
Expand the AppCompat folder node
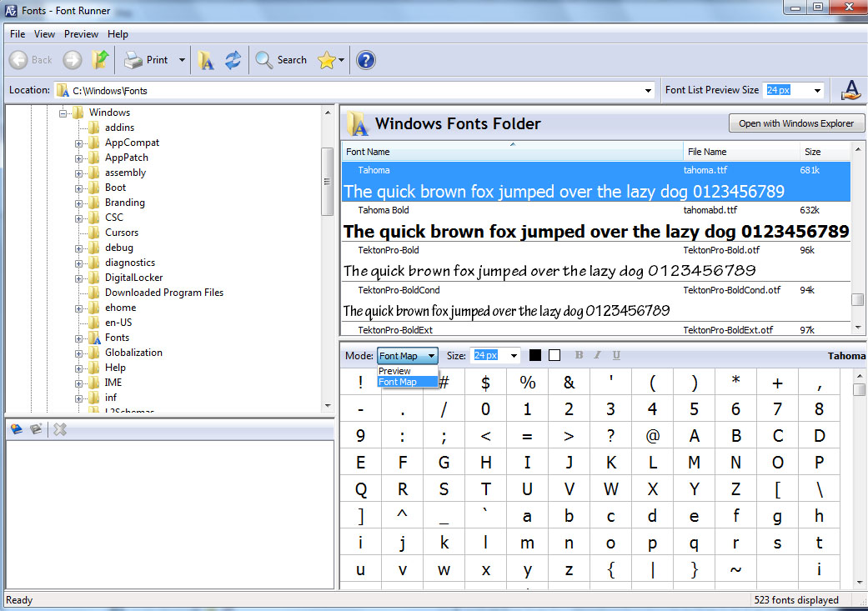(x=78, y=143)
